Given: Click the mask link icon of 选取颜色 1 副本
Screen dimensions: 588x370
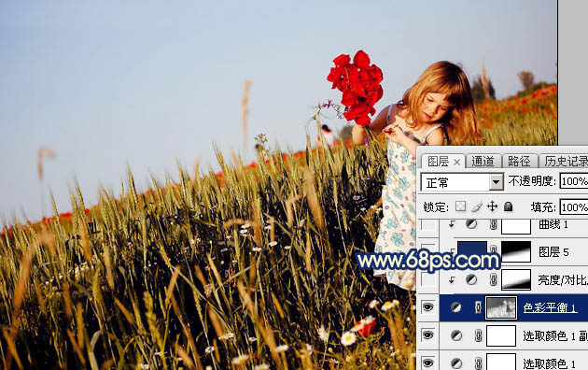Looking at the screenshot, I should click(x=478, y=335).
